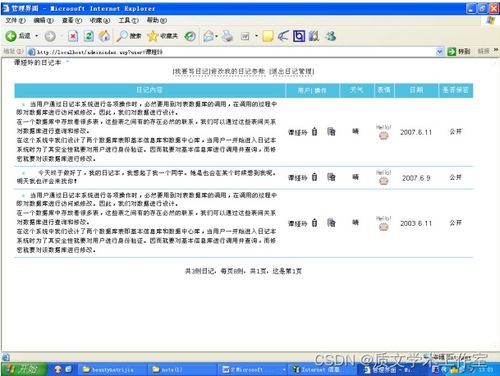Open the Back button history dropdown arrow

[37, 36]
